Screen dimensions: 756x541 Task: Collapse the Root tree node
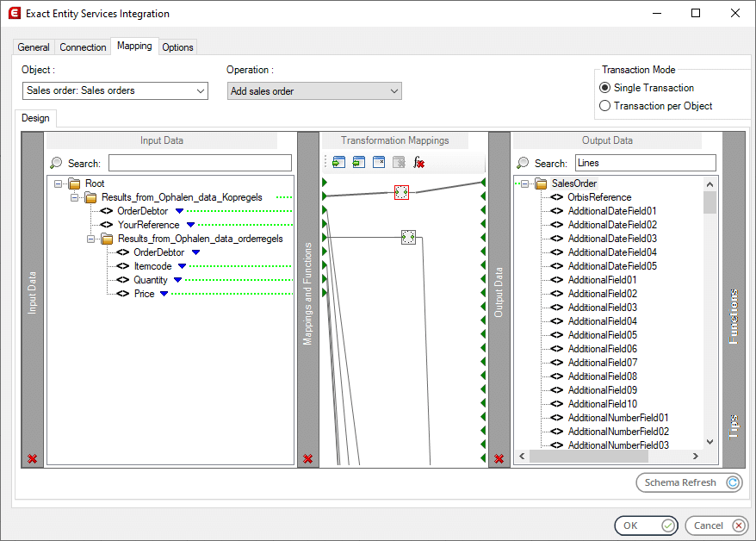coord(59,183)
